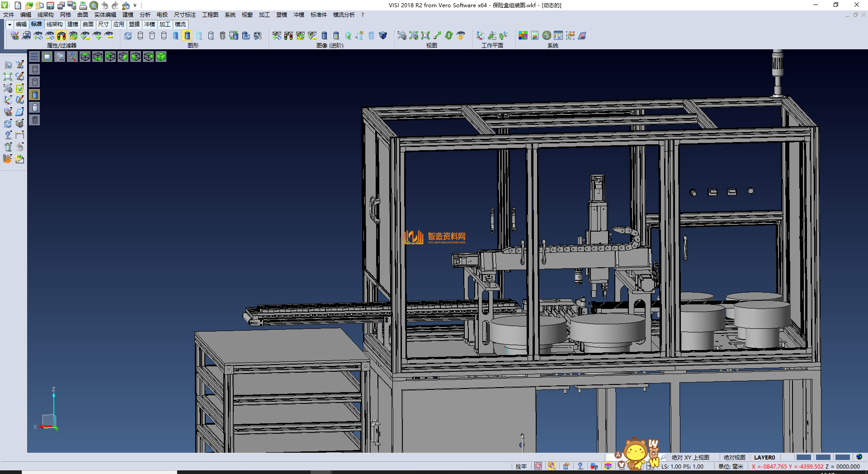Viewport: 868px width, 474px height.
Task: Toggle the active cylinder in the vertical strip
Action: point(35,95)
